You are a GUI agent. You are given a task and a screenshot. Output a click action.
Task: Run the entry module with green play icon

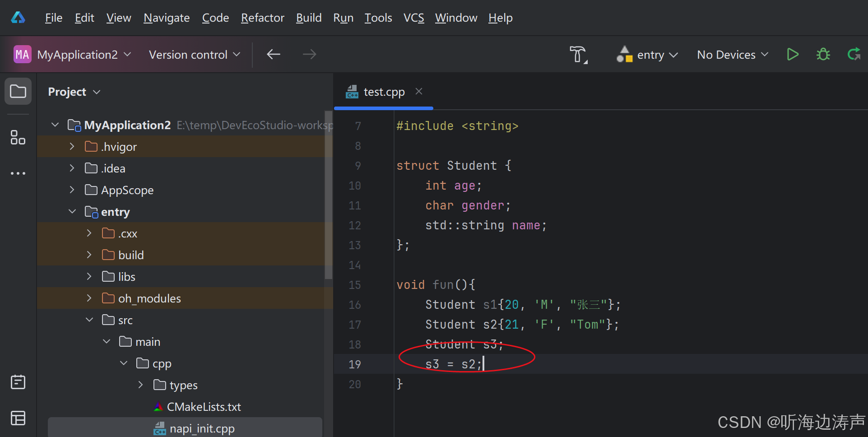[793, 55]
